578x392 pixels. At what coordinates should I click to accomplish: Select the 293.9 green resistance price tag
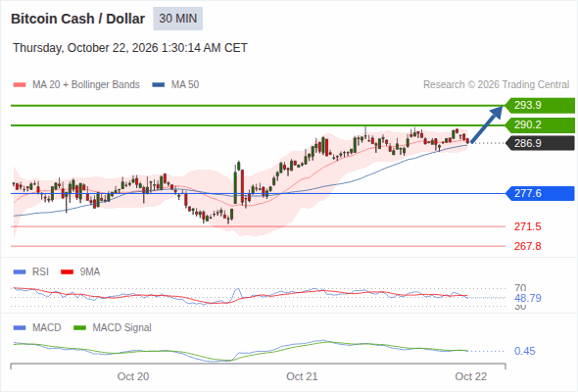(x=540, y=105)
